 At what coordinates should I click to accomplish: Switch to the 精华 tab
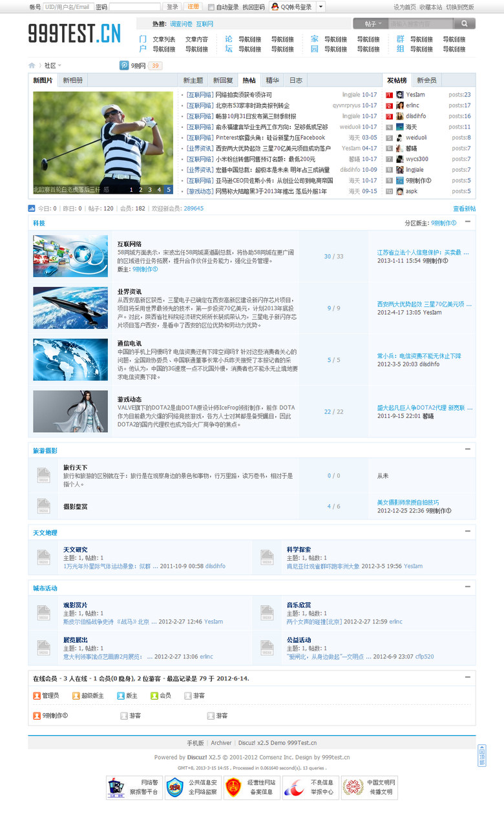click(273, 80)
